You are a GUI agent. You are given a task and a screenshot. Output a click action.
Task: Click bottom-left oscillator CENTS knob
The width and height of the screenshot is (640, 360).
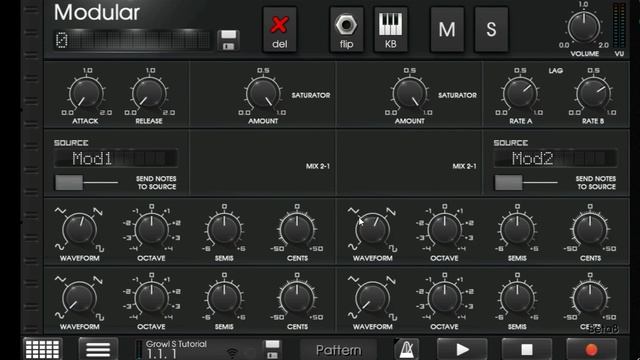297,298
